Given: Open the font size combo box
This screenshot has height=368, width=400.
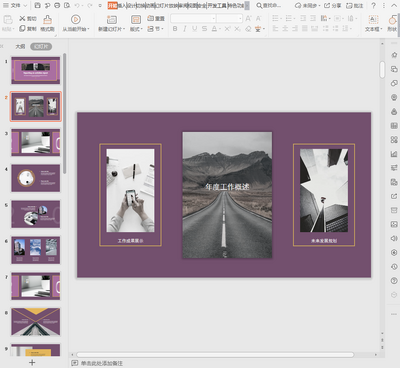Looking at the screenshot, I should click(x=229, y=18).
